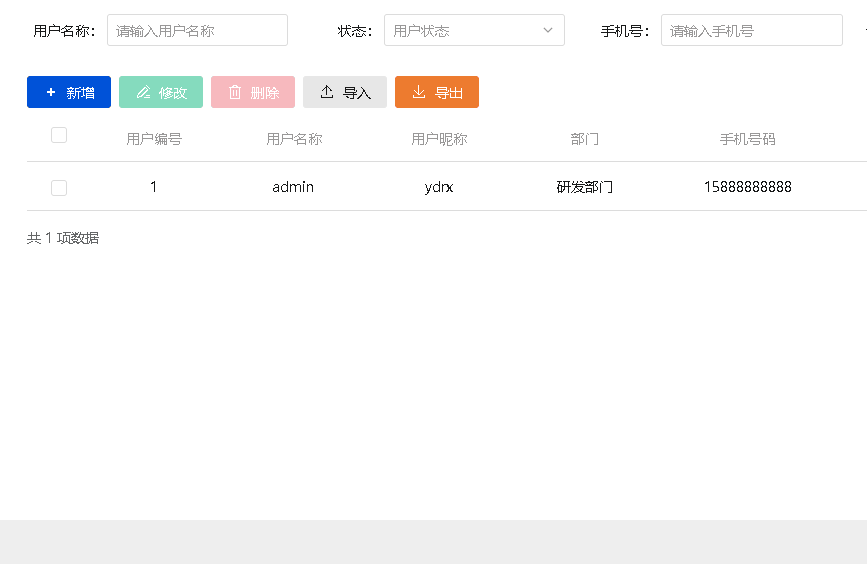Image resolution: width=867 pixels, height=564 pixels.
Task: Click the 新增 add user button
Action: pos(69,92)
